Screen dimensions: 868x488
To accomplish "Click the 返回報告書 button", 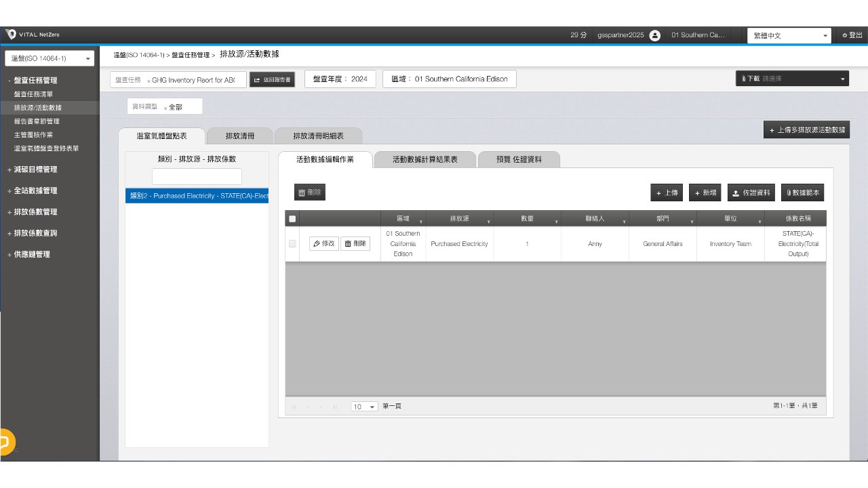I will 272,80.
